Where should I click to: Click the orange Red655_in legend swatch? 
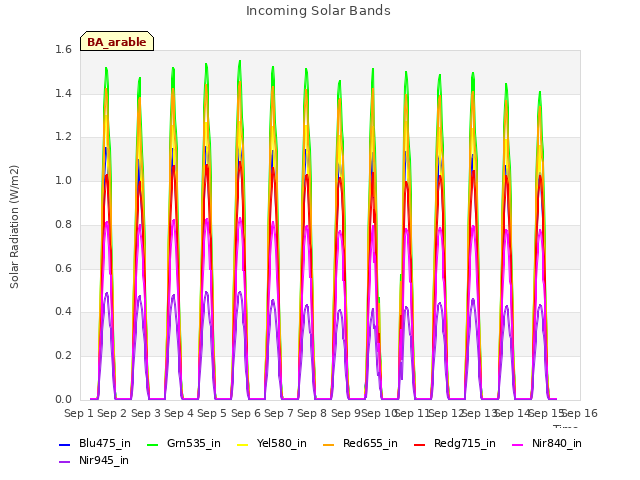(x=329, y=444)
